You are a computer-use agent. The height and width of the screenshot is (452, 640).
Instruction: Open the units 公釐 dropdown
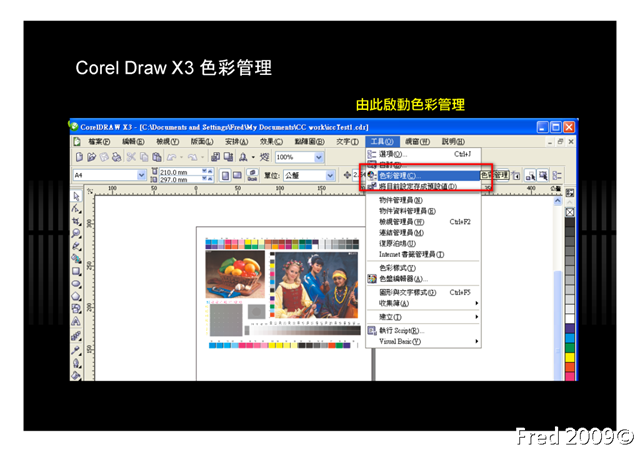click(x=330, y=176)
